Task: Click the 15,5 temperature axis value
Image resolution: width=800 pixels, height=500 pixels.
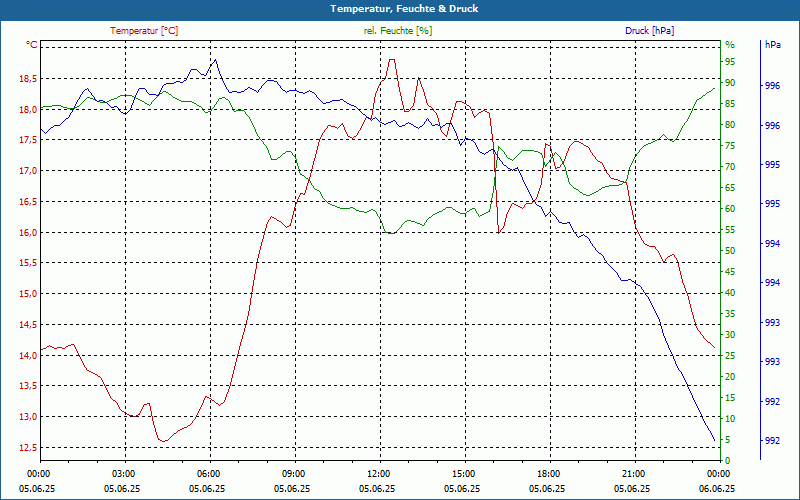Action: [x=28, y=263]
